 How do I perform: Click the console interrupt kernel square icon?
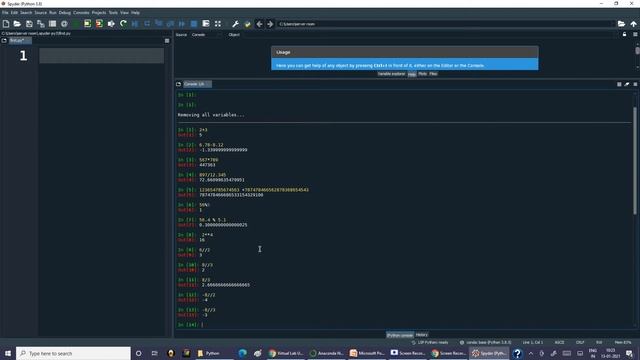pyautogui.click(x=619, y=84)
